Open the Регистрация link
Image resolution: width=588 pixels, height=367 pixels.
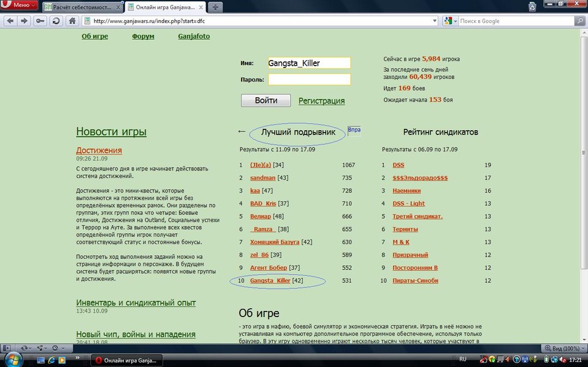321,100
